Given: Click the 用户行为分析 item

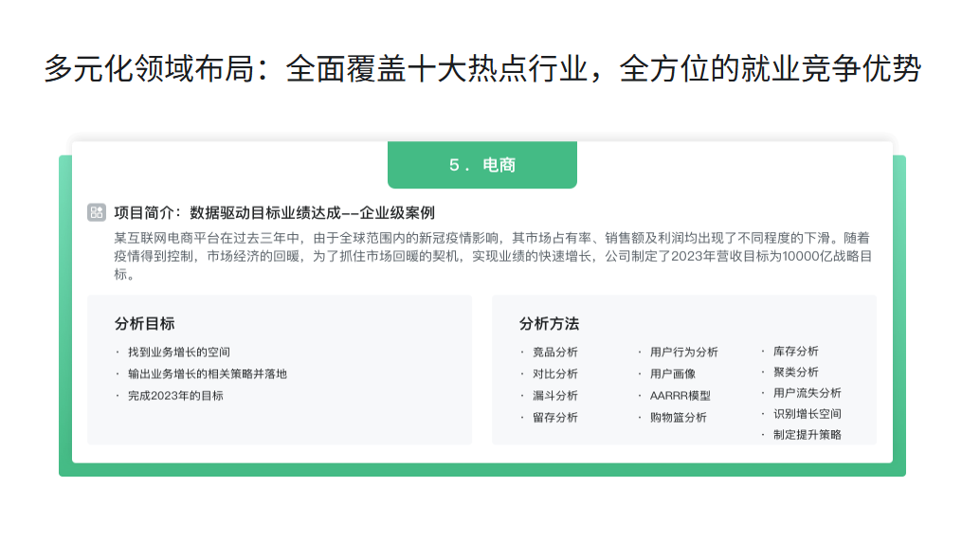Looking at the screenshot, I should [x=683, y=352].
